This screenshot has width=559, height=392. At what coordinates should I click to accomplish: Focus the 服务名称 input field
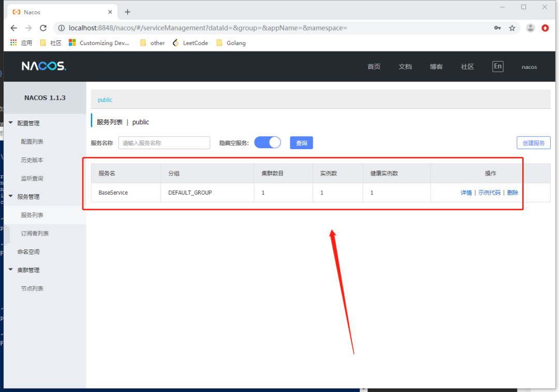point(164,143)
